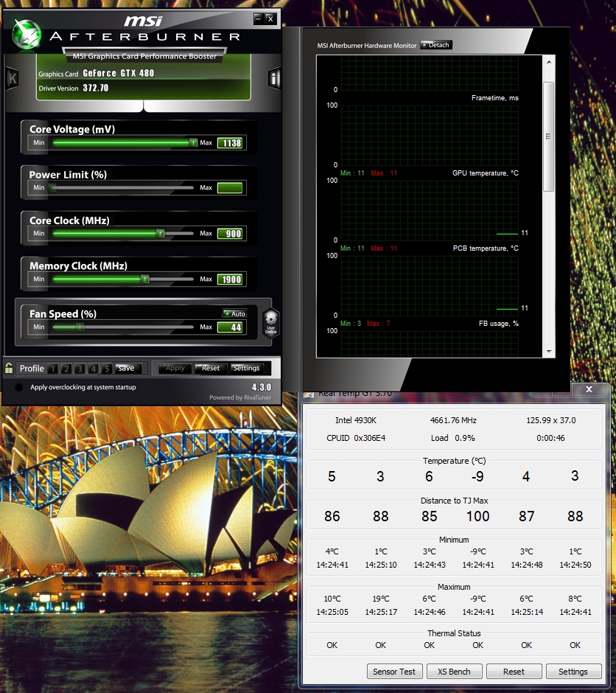The width and height of the screenshot is (616, 693).
Task: Click the Memory Clock slider handle
Action: point(145,279)
